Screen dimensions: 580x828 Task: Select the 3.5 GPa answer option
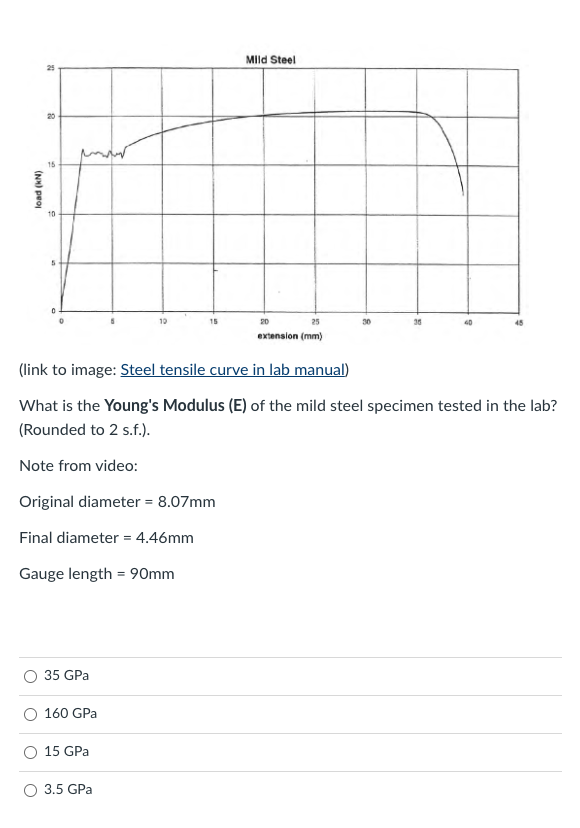[67, 790]
